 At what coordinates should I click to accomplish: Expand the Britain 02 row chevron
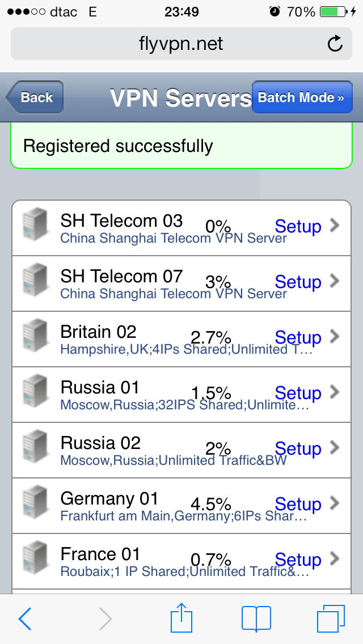(x=335, y=336)
